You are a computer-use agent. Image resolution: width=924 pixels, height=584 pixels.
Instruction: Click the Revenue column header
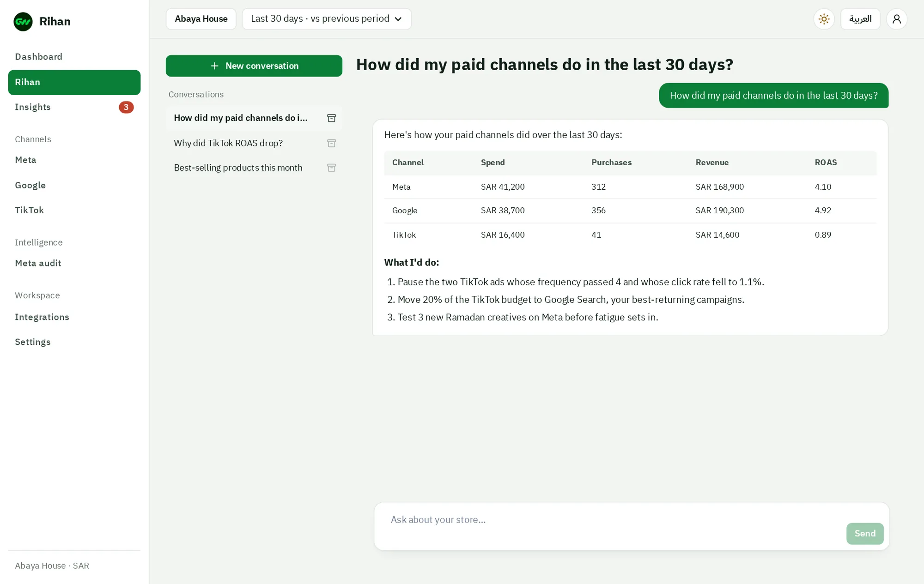pyautogui.click(x=712, y=163)
